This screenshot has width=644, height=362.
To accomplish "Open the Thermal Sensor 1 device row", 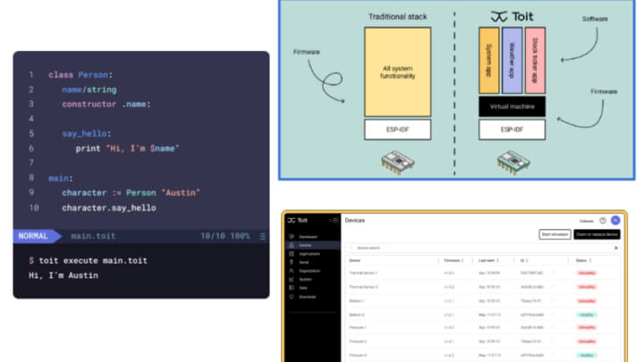I will point(483,273).
